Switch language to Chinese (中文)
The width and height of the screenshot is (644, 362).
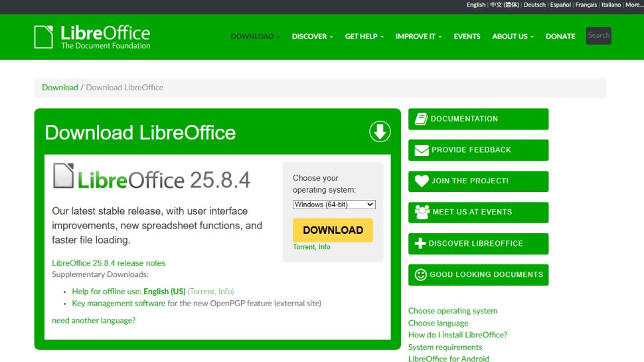[505, 5]
